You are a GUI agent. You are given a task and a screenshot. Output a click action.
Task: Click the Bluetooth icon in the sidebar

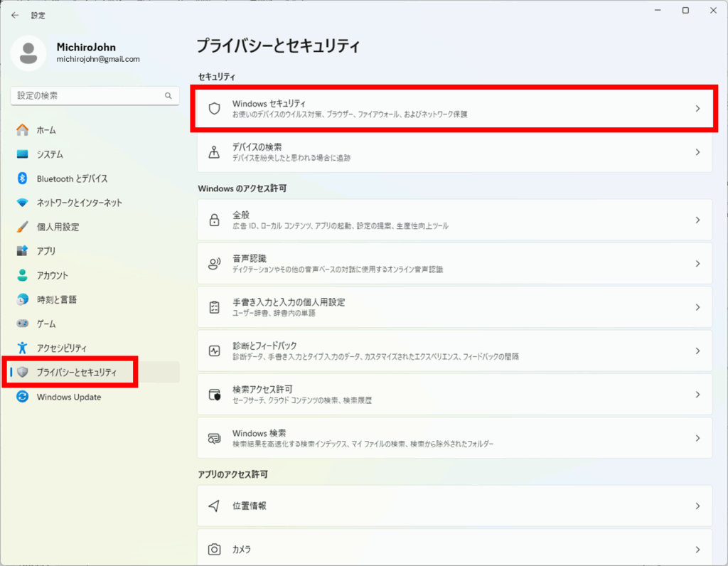pos(22,178)
